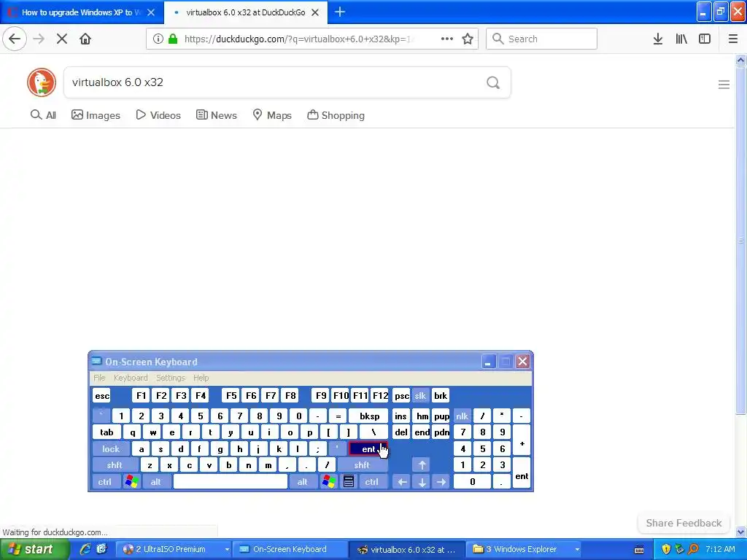Screen dimensions: 747x560
Task: Select the News search tab
Action: (x=216, y=115)
